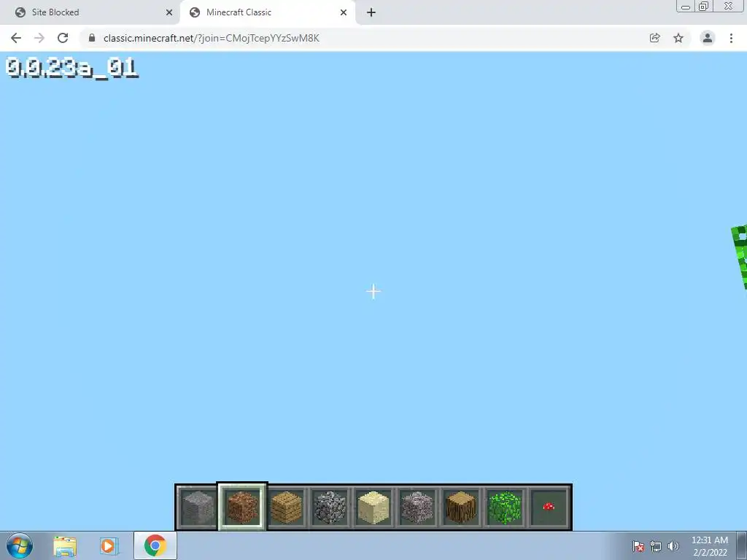This screenshot has height=560, width=747.
Task: Select the cobblestone block in hotbar
Action: 330,507
